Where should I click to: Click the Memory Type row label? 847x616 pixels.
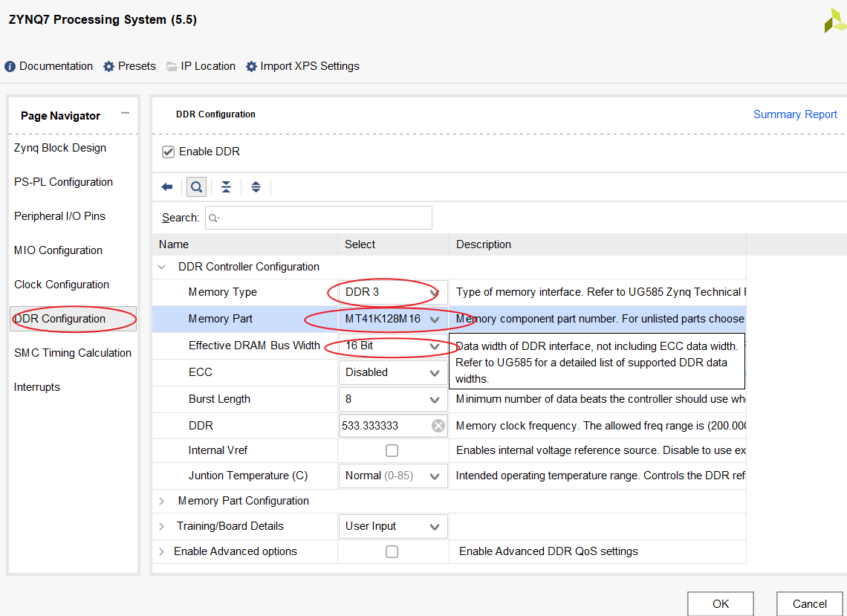(223, 292)
